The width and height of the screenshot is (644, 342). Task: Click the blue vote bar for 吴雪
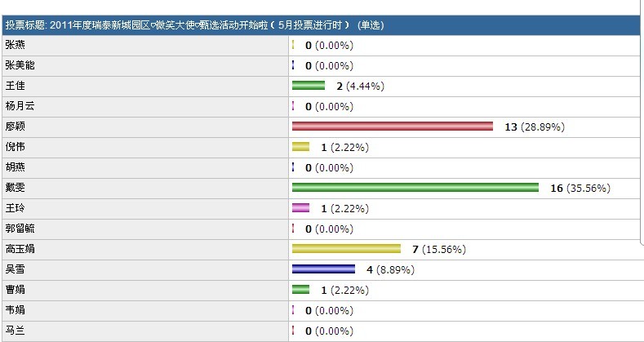tap(323, 269)
